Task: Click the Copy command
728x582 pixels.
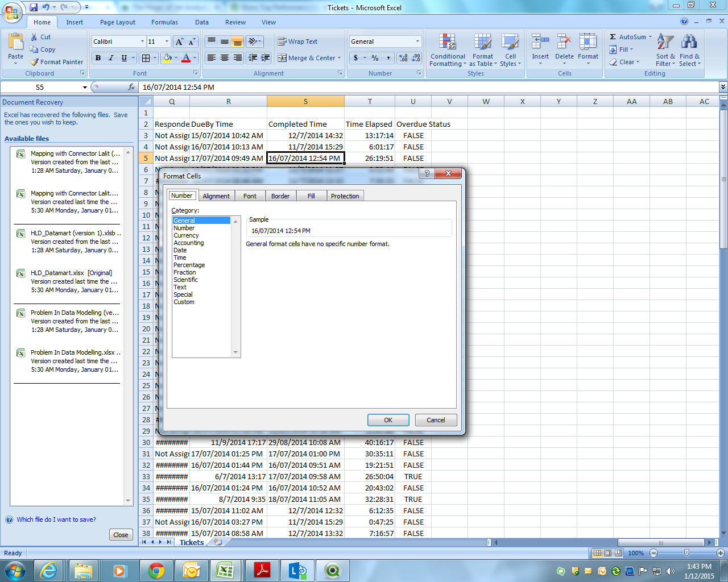Action: pyautogui.click(x=43, y=49)
